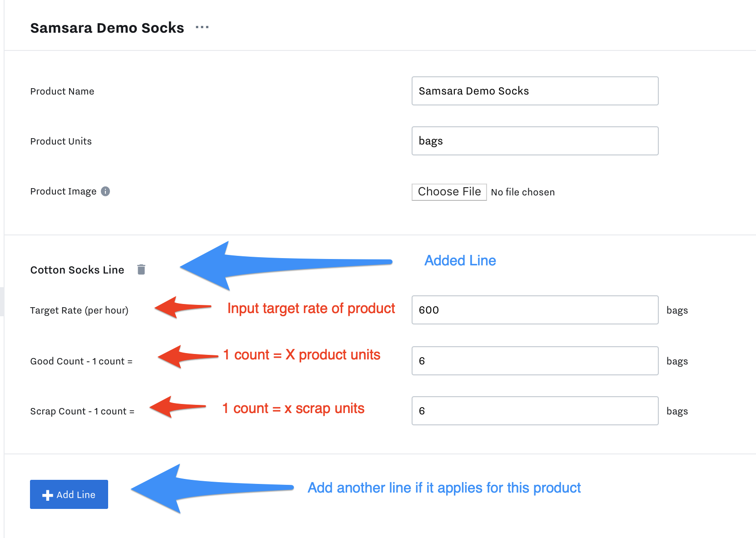756x538 pixels.
Task: Click the bags unit beside Target Rate
Action: pos(677,310)
